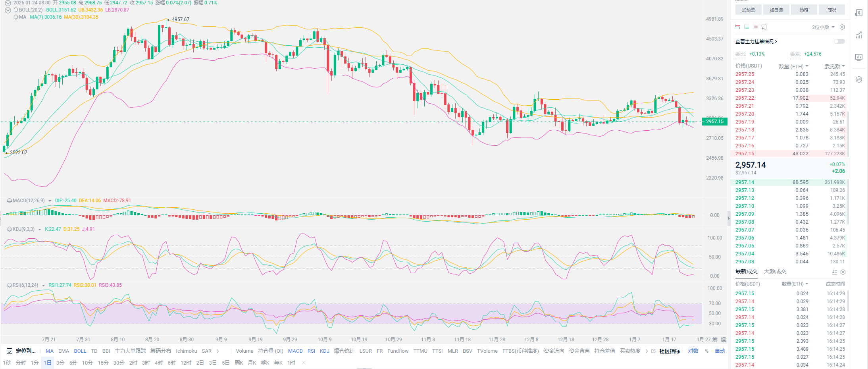This screenshot has height=369, width=868.
Task: Click the 加预警 button
Action: click(x=748, y=10)
